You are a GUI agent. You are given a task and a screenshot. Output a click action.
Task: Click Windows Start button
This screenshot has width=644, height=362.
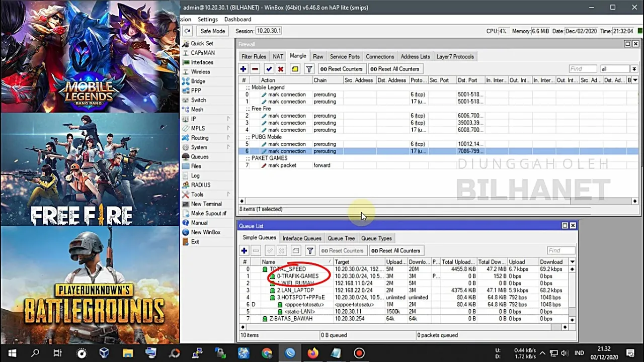(x=12, y=353)
